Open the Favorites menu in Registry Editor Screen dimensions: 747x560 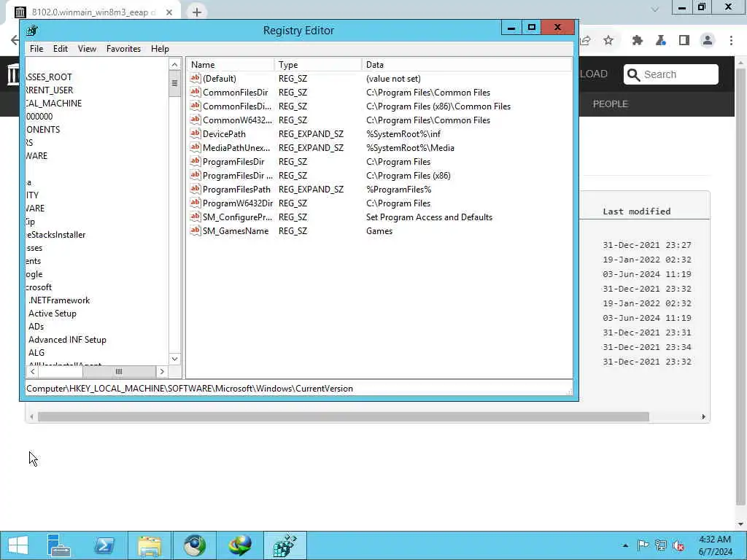(123, 49)
